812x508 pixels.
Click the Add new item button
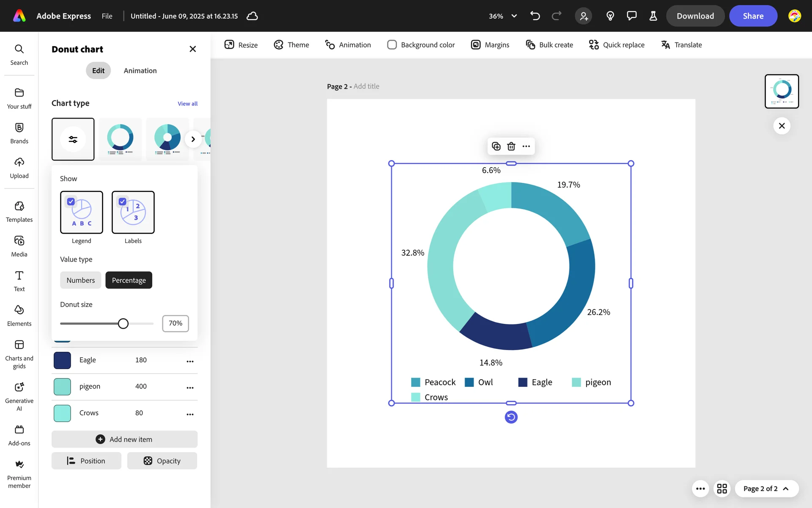[x=124, y=439]
